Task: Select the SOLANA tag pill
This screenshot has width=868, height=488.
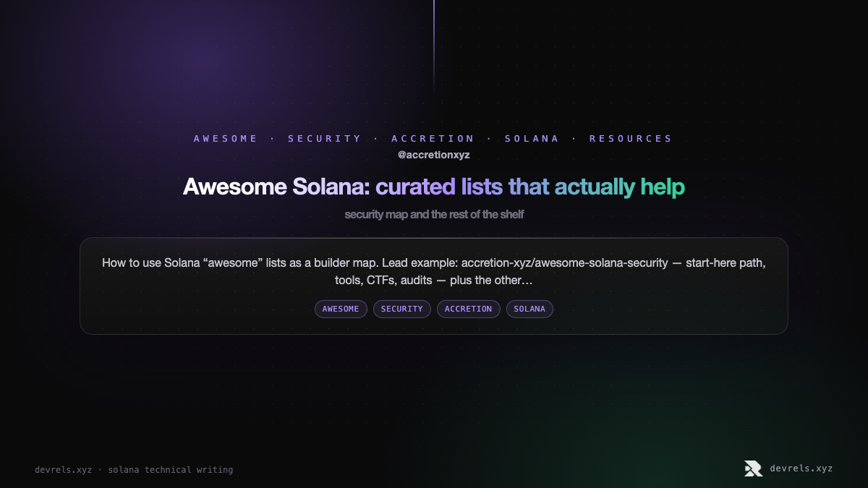Action: click(530, 309)
